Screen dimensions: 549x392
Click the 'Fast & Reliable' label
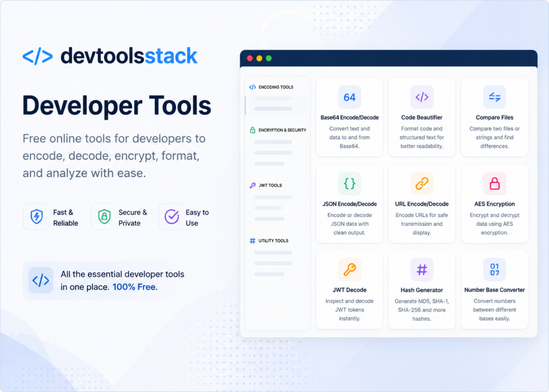click(65, 218)
